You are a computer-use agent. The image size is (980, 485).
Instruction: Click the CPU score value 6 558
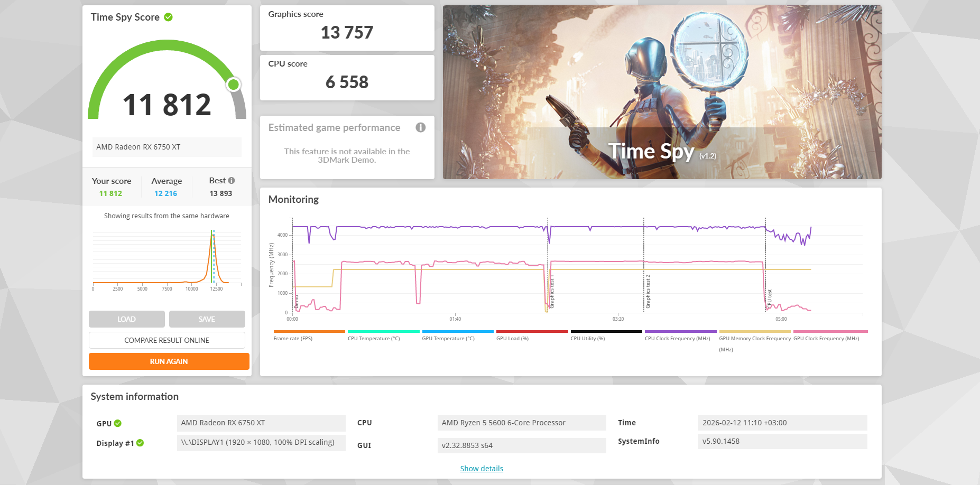pyautogui.click(x=347, y=82)
